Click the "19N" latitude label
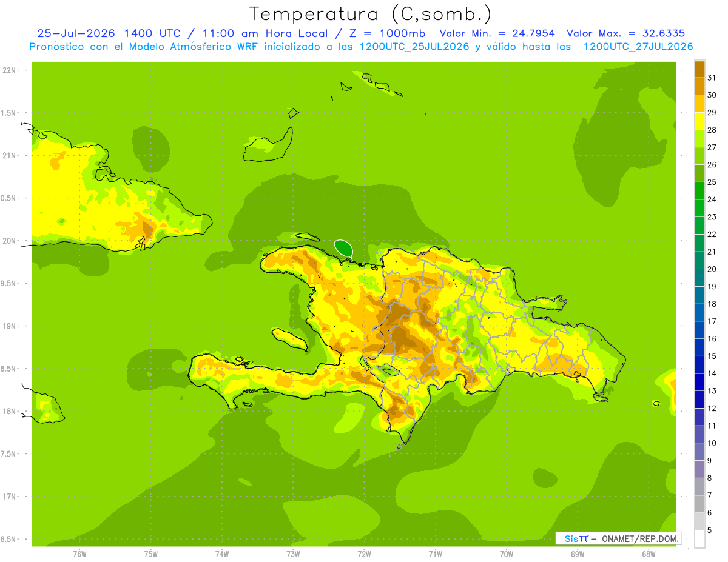This screenshot has height=562, width=728. pyautogui.click(x=9, y=326)
